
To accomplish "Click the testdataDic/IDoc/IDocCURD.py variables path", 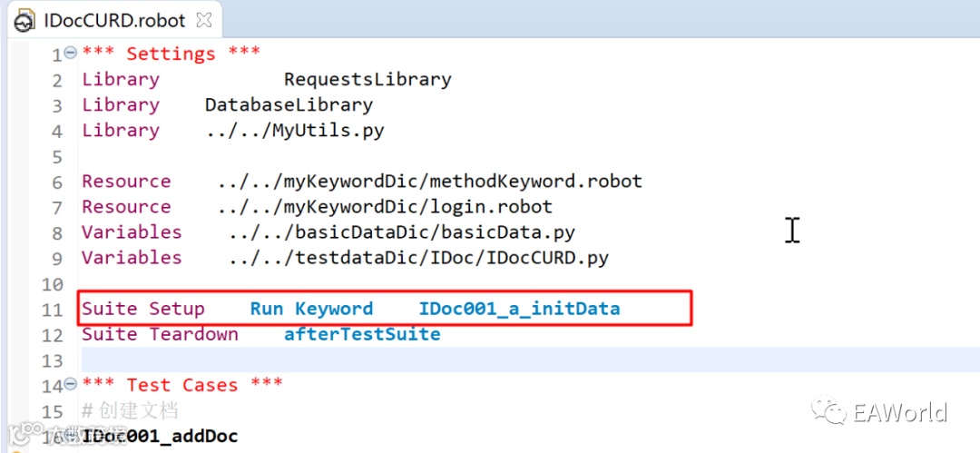I will 418,257.
